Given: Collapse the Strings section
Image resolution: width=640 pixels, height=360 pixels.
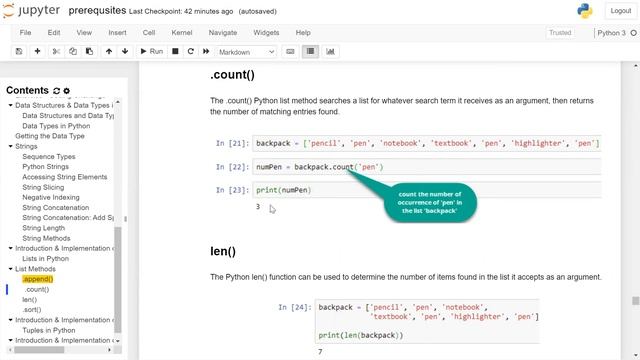Looking at the screenshot, I should (10, 146).
